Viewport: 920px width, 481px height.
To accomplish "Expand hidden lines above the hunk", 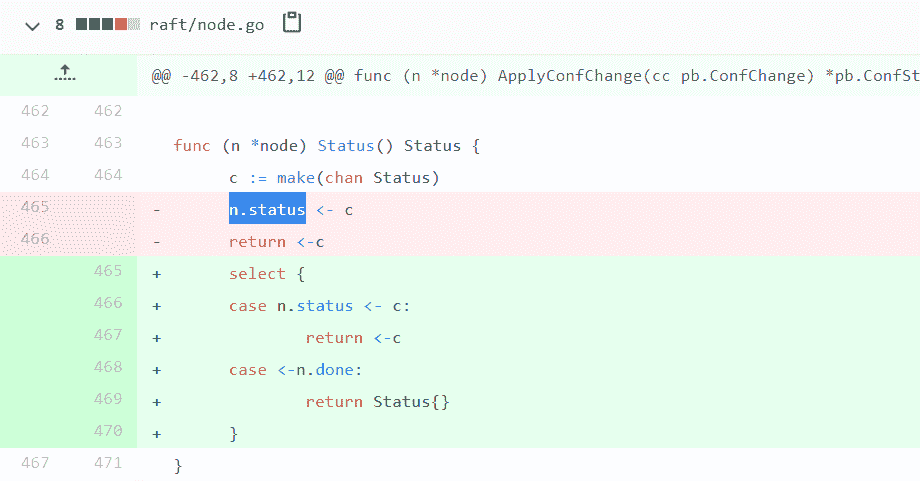I will tap(67, 74).
